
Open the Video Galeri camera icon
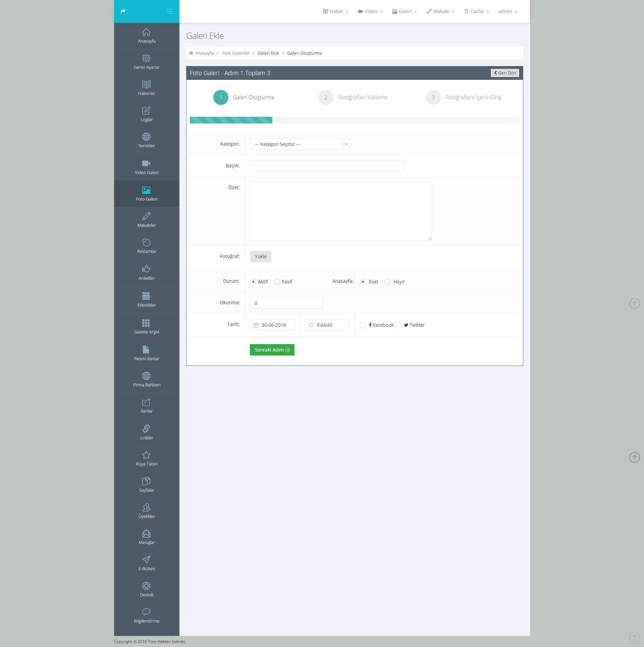[x=146, y=163]
